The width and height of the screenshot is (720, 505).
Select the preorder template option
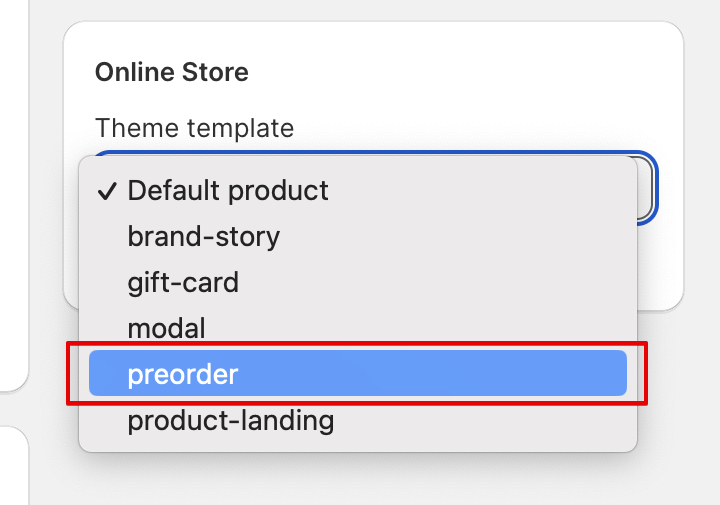pyautogui.click(x=183, y=374)
